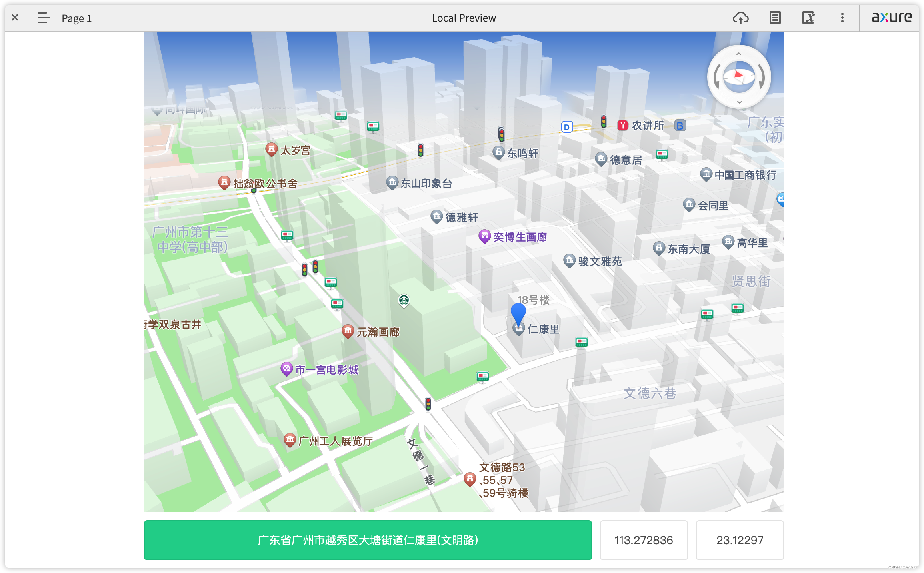Click the Axure logo

891,18
